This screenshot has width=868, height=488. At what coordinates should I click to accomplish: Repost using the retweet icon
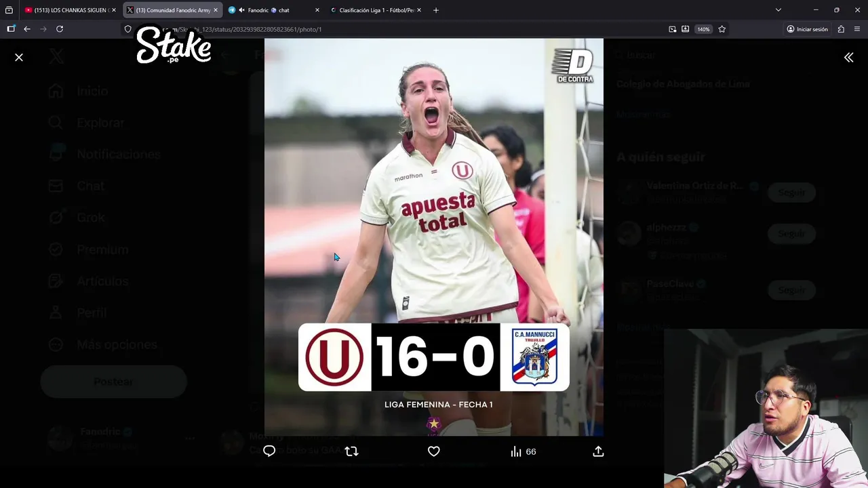pos(351,451)
